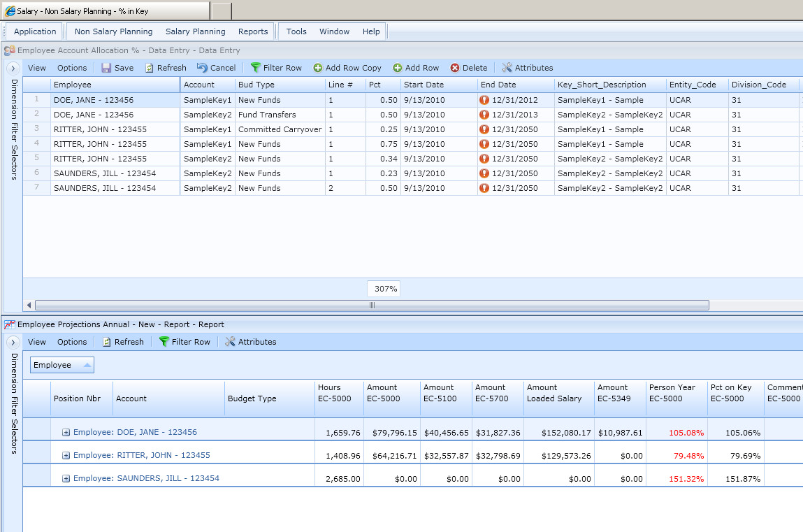Click Filter Row funnel in upper toolbar
This screenshot has height=532, width=803.
[x=256, y=68]
